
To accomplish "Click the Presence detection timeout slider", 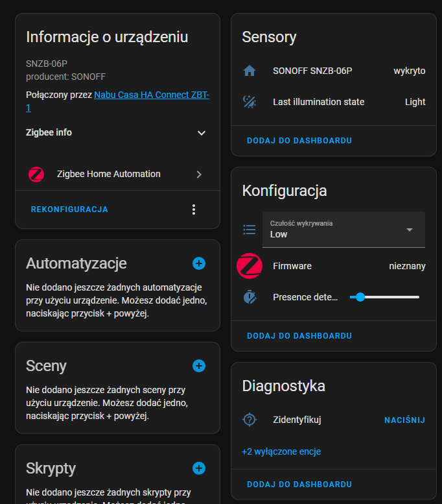I will (385, 297).
